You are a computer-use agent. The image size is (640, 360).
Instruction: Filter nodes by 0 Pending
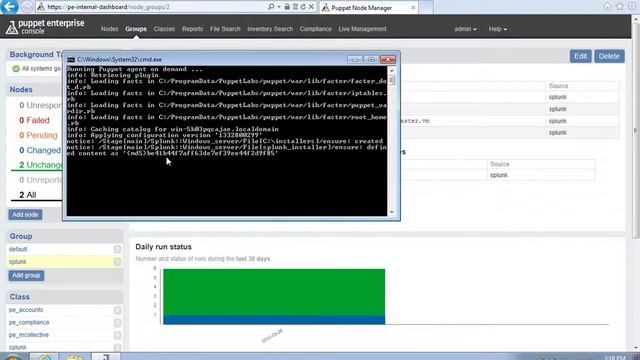tap(38, 135)
